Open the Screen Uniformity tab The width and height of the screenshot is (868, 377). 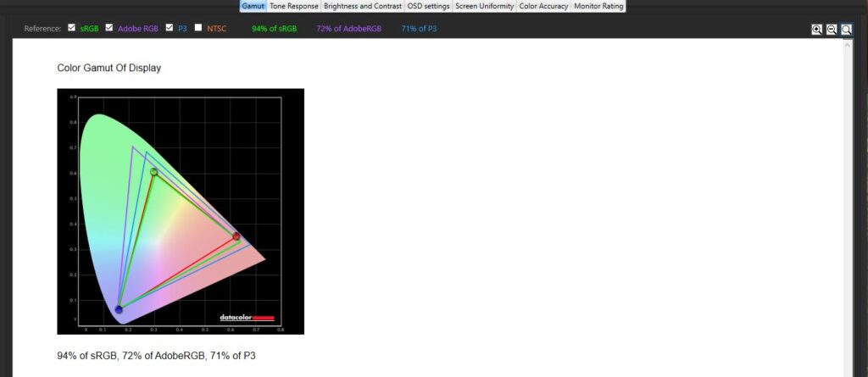click(484, 6)
